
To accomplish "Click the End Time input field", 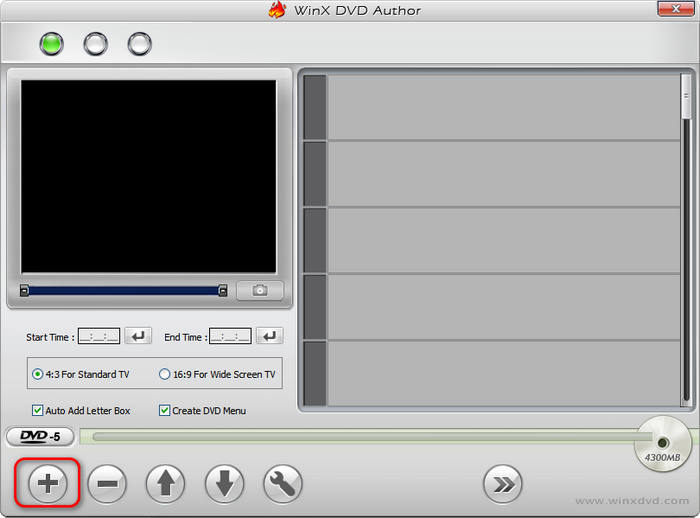I will 230,337.
